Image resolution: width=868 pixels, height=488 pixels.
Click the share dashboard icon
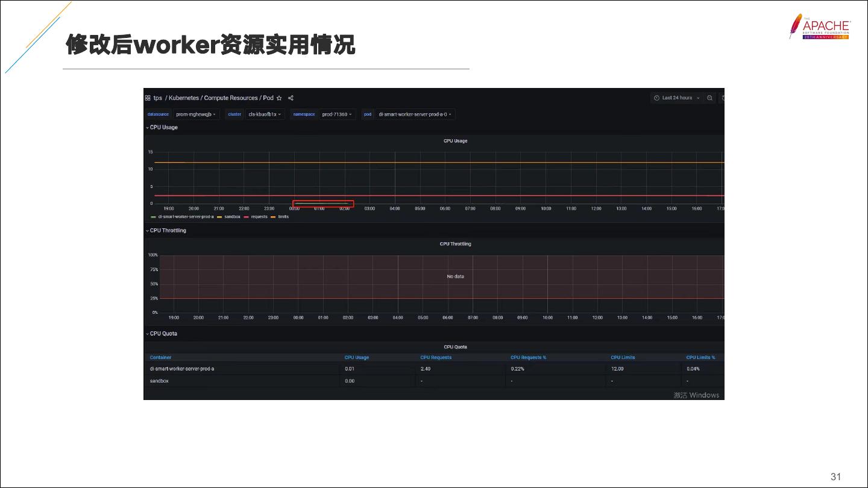point(291,98)
